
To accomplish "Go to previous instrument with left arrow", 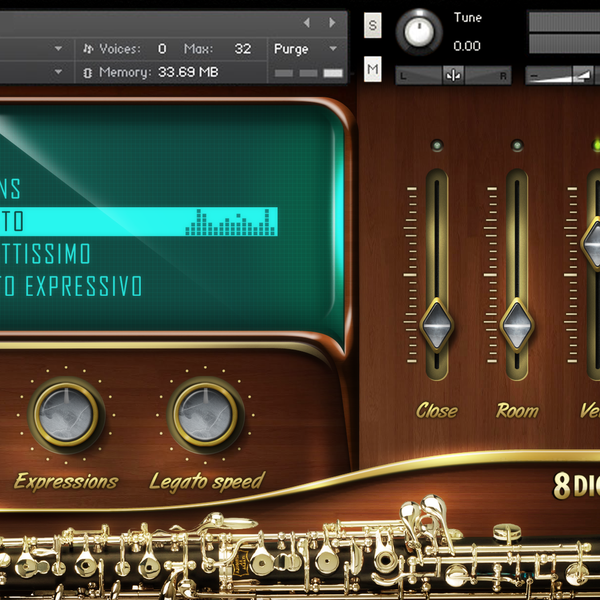I will point(306,22).
